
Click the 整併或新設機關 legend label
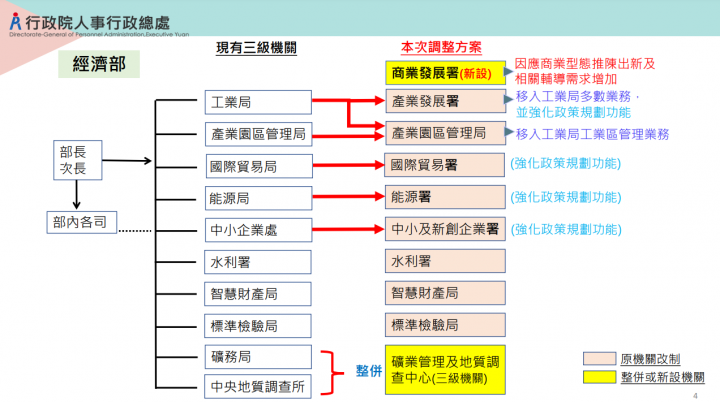pyautogui.click(x=663, y=377)
